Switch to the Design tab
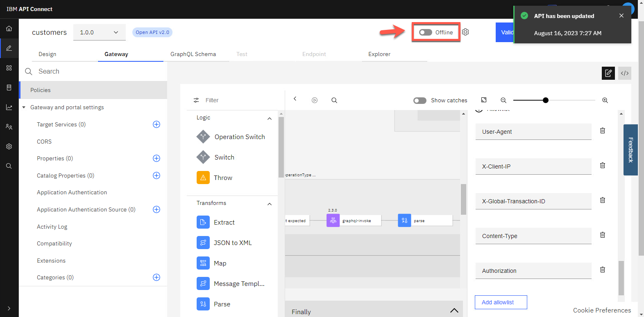644x317 pixels. (48, 54)
